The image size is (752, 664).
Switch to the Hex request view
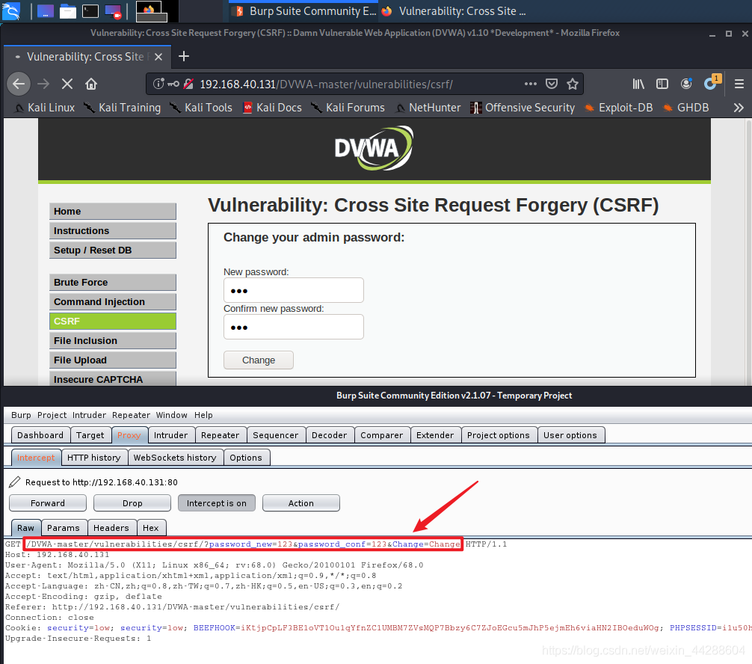pyautogui.click(x=151, y=528)
